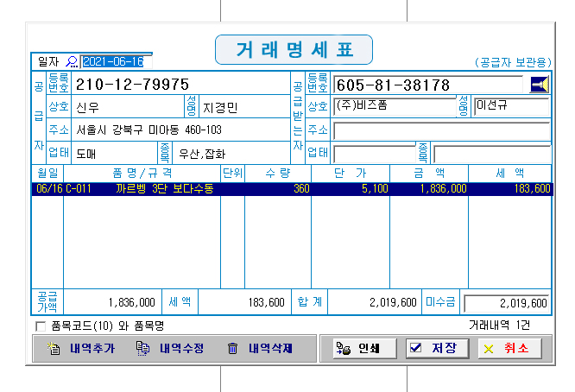Click the buyer 성명 field 이선규
575x392 pixels.
coord(510,107)
